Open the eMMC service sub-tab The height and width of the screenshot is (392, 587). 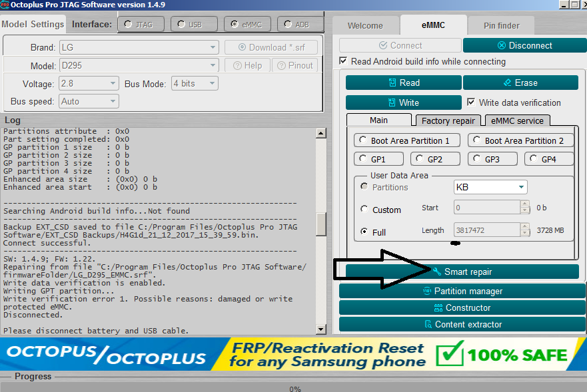click(x=517, y=120)
